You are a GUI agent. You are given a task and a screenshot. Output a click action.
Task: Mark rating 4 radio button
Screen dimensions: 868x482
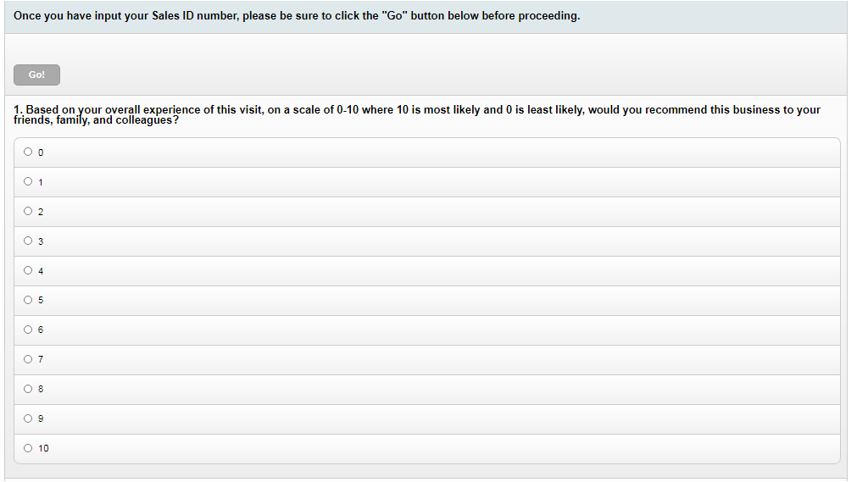pyautogui.click(x=28, y=270)
